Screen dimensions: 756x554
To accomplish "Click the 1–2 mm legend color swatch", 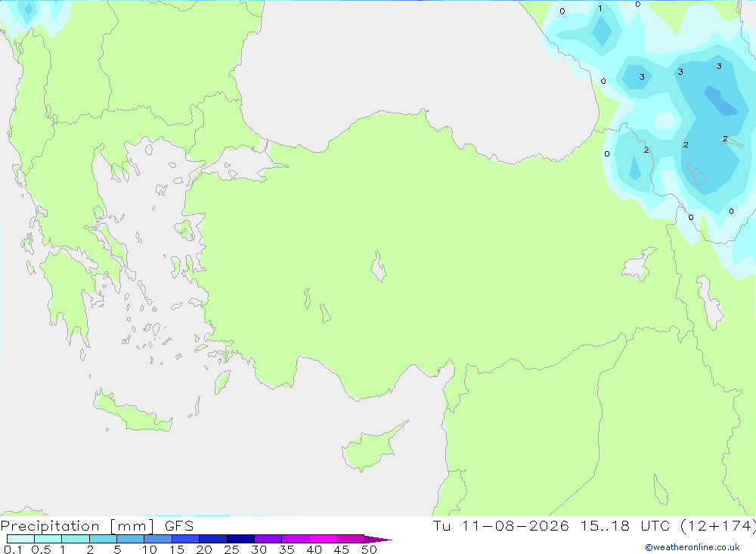I will (76, 539).
